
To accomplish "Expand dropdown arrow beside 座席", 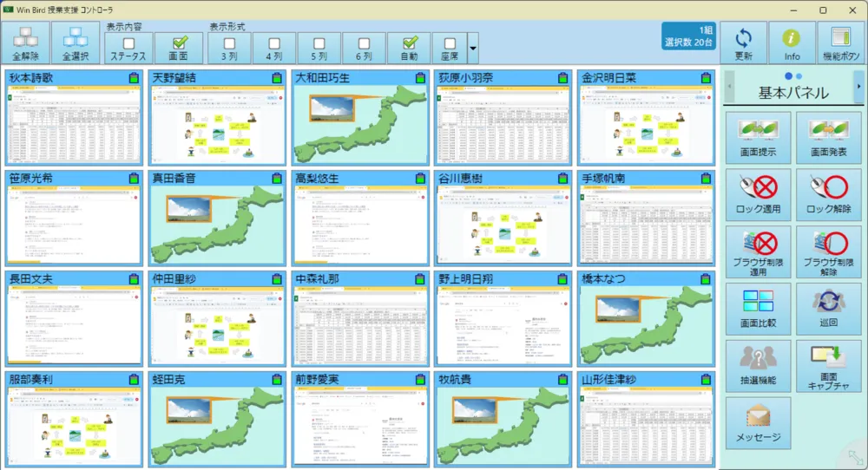I will [x=473, y=48].
